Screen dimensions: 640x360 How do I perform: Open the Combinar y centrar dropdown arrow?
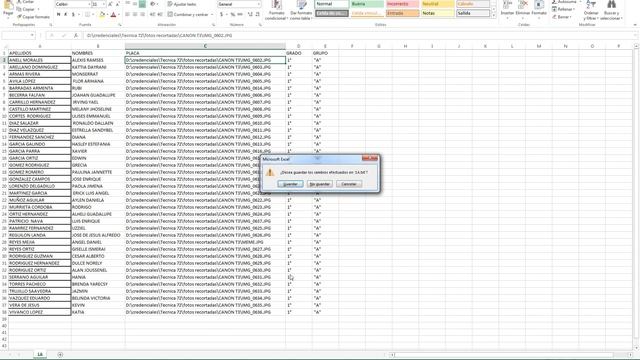coord(212,15)
